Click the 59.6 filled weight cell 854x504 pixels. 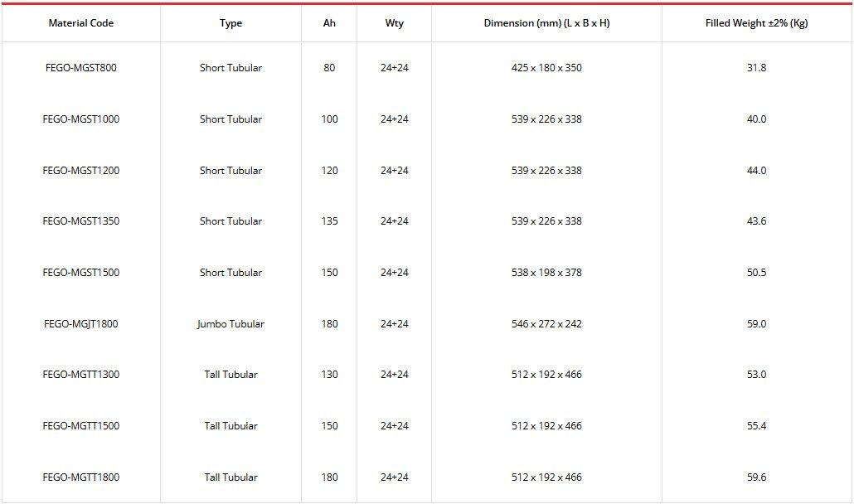click(756, 477)
